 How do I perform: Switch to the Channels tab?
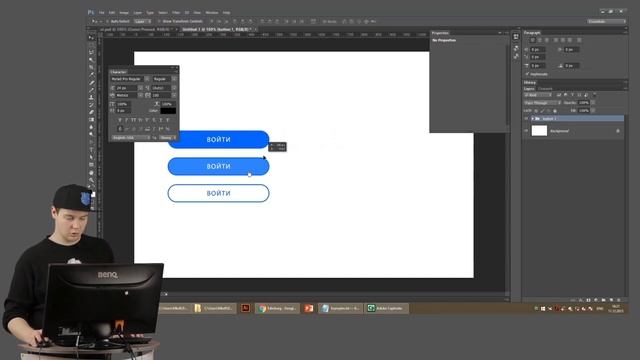tap(545, 89)
